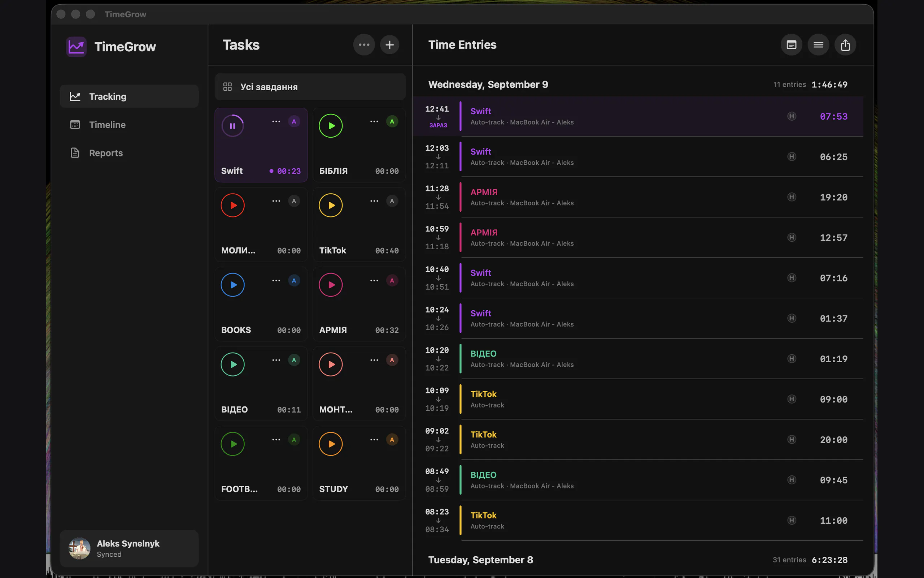Switch Time Entries to compact list view
Screen dimensions: 924x578
(x=818, y=45)
